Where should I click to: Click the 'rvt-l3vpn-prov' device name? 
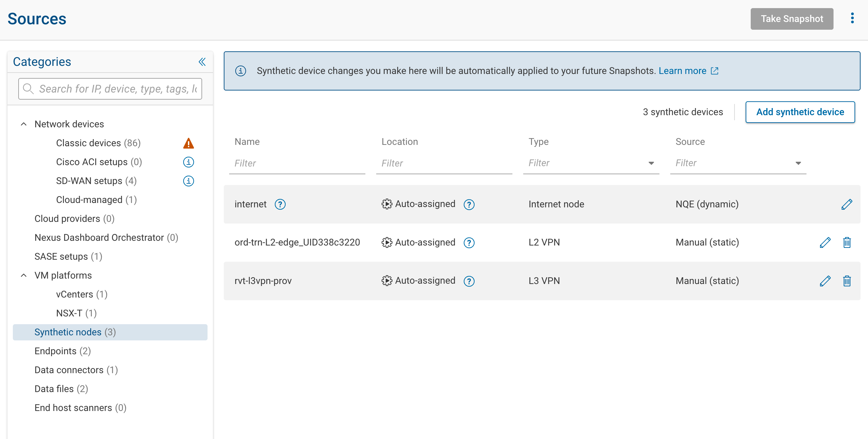(x=263, y=281)
